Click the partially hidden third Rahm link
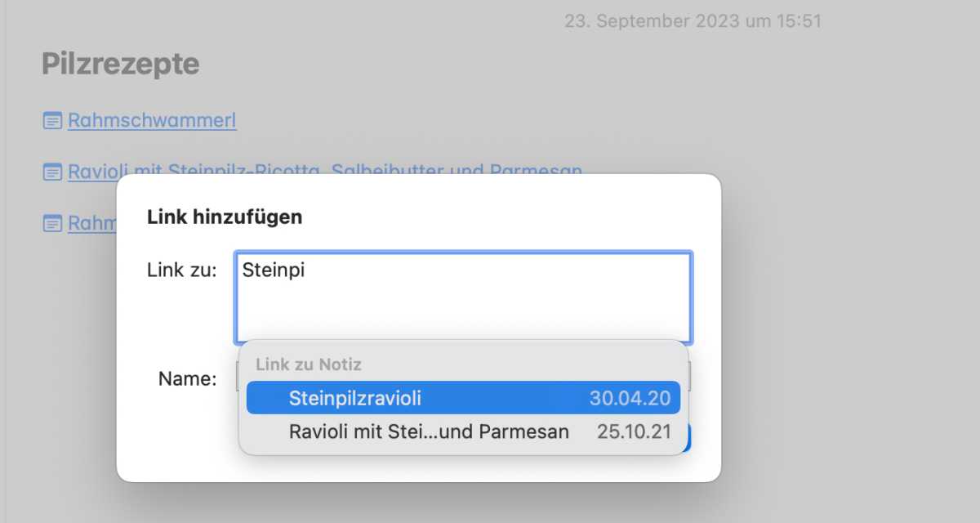This screenshot has width=980, height=523. [91, 223]
